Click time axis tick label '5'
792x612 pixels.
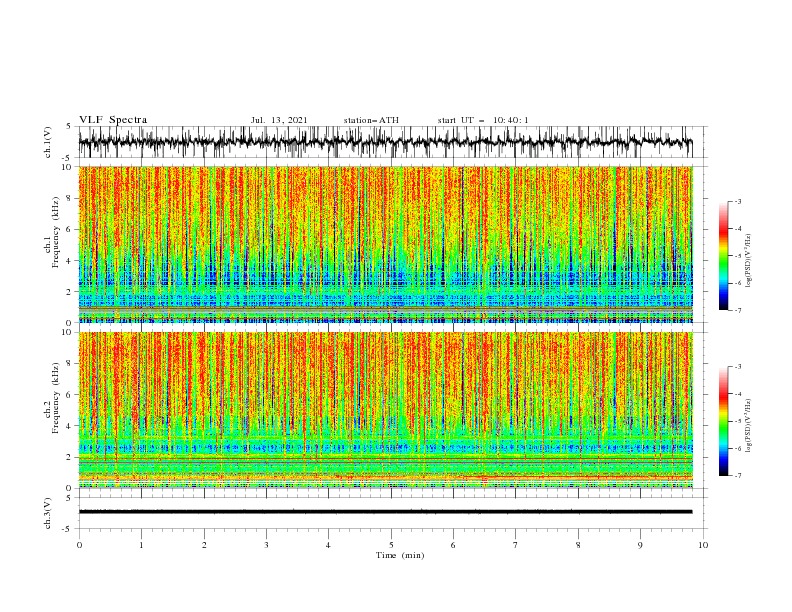click(x=391, y=545)
